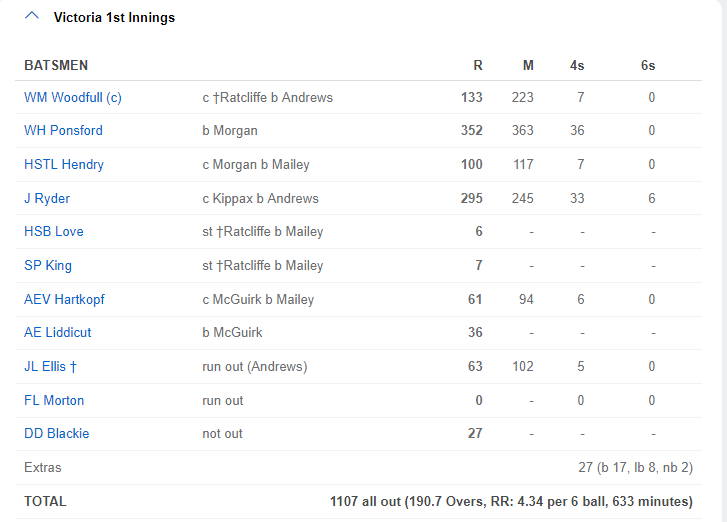Click the Extras row breakdown text
727x522 pixels.
pyautogui.click(x=635, y=467)
